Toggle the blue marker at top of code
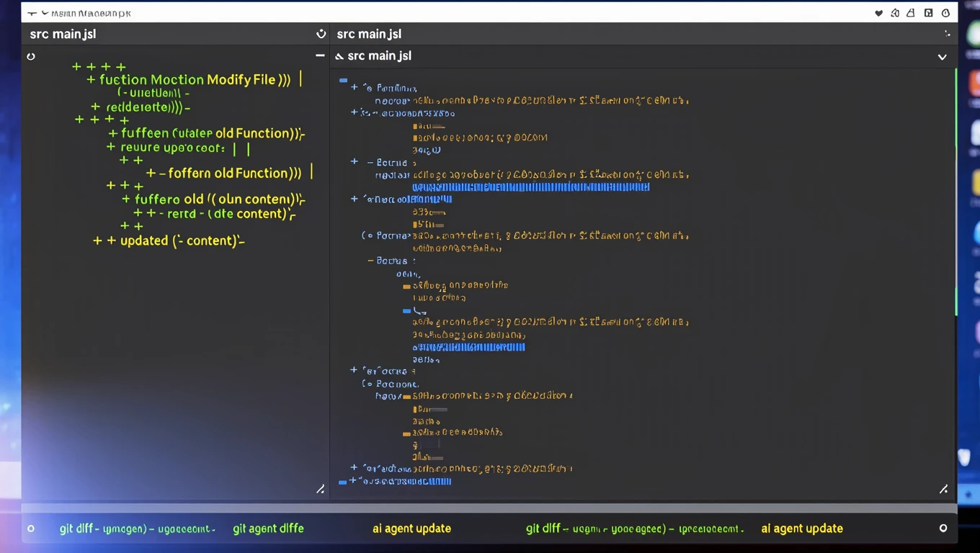Viewport: 980px width, 553px height. point(344,81)
